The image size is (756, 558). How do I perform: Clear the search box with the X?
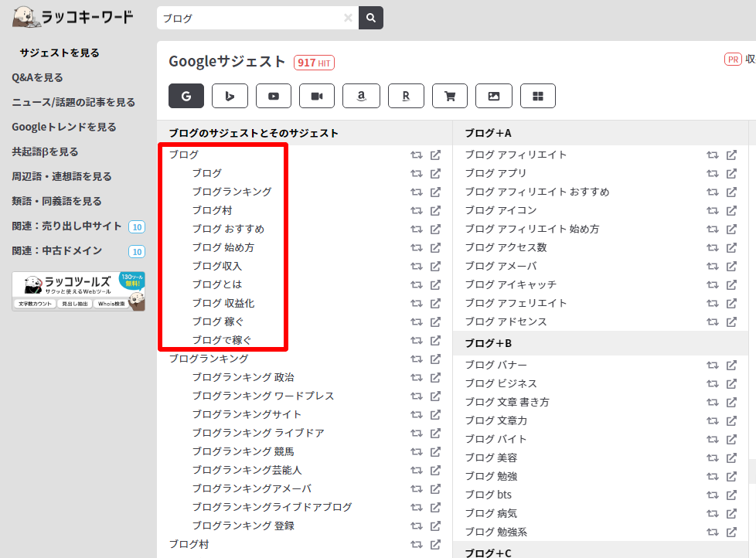[x=348, y=18]
